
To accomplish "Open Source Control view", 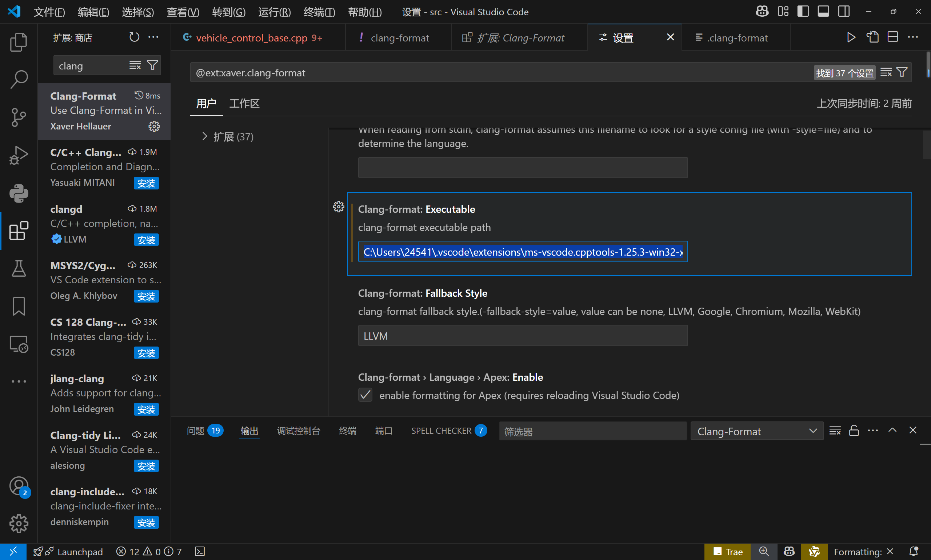I will tap(19, 117).
